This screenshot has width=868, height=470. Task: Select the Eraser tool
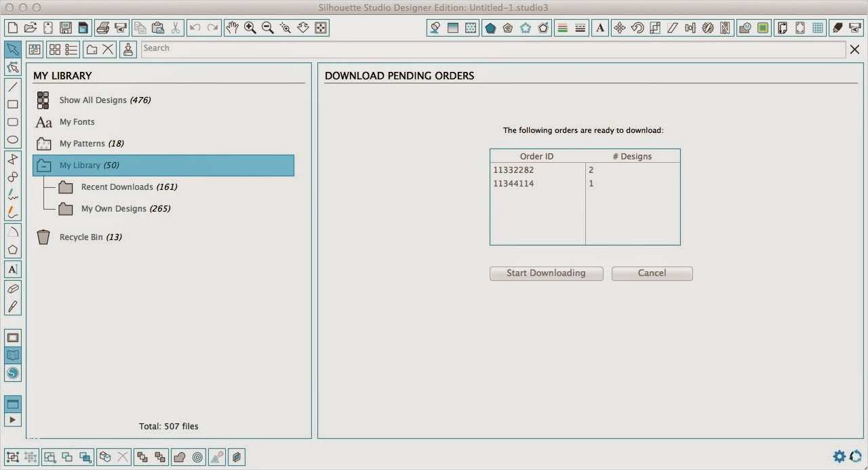pos(12,289)
